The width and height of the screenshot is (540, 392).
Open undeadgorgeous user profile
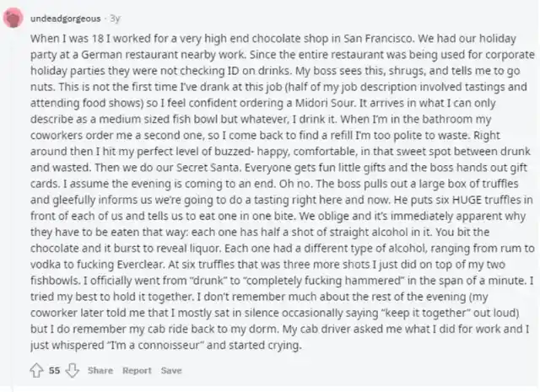click(x=66, y=19)
